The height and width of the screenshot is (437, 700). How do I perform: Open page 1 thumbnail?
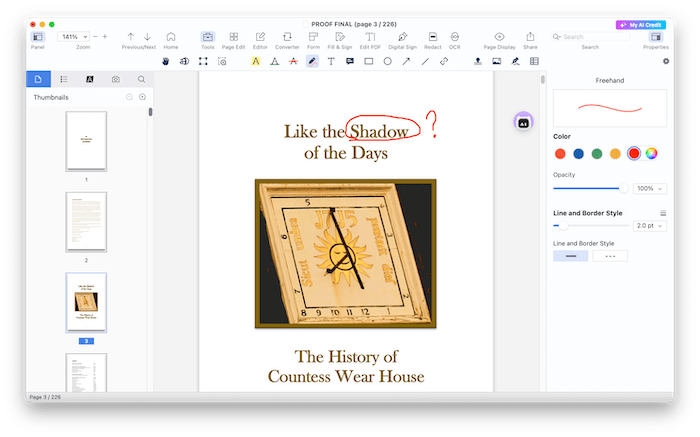(x=86, y=141)
